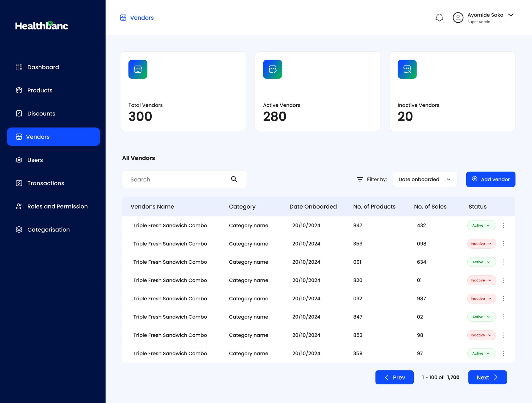The height and width of the screenshot is (403, 532).
Task: Open row actions menu for 01 sales row
Action: 504,280
